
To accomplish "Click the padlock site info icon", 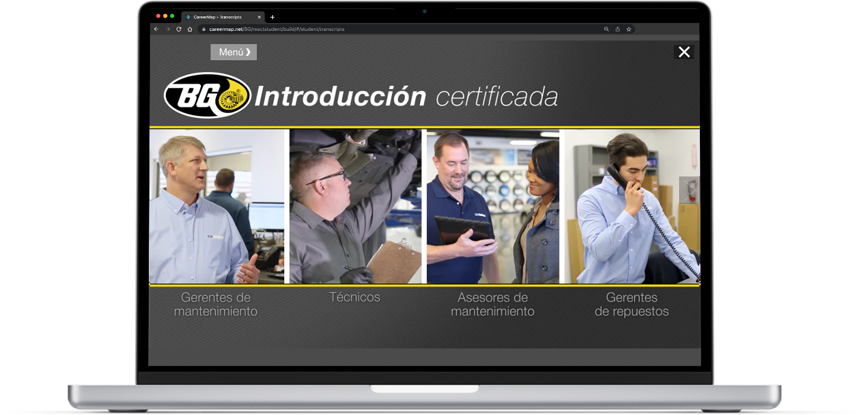I will click(203, 29).
